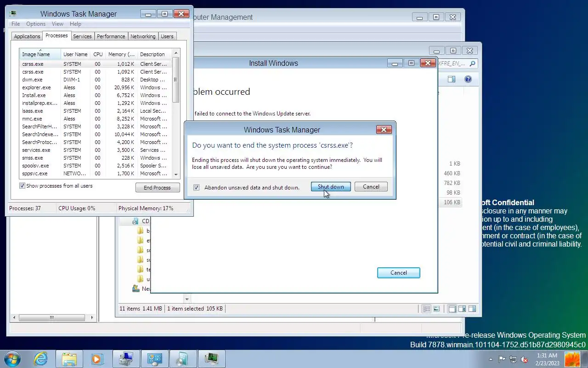The image size is (588, 368).
Task: Show hidden tray icons arrow
Action: click(x=491, y=359)
